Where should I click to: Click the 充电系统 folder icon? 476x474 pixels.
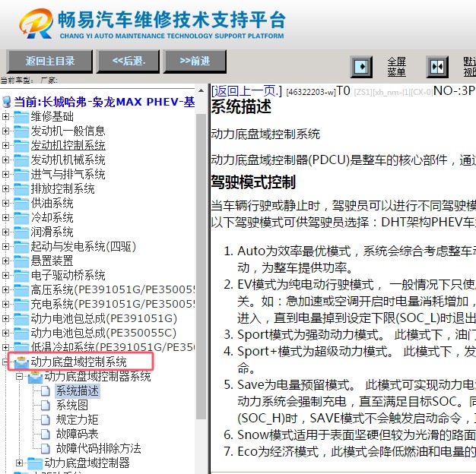click(21, 305)
